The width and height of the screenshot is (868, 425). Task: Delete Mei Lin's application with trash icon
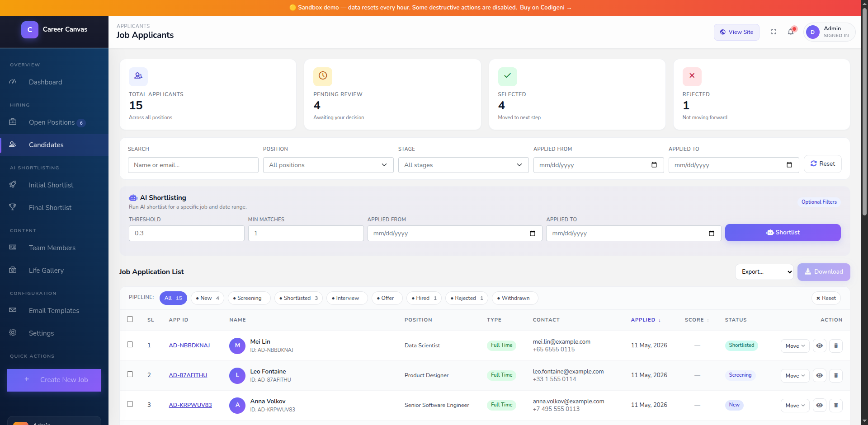(835, 346)
